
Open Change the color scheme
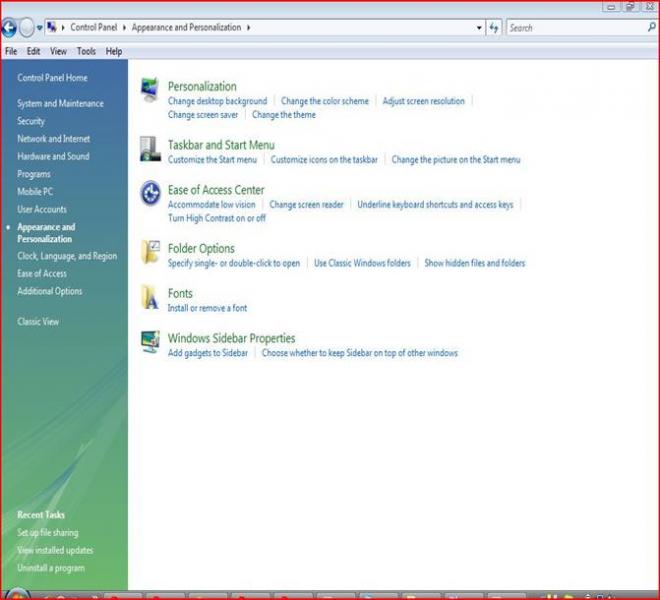pyautogui.click(x=325, y=101)
